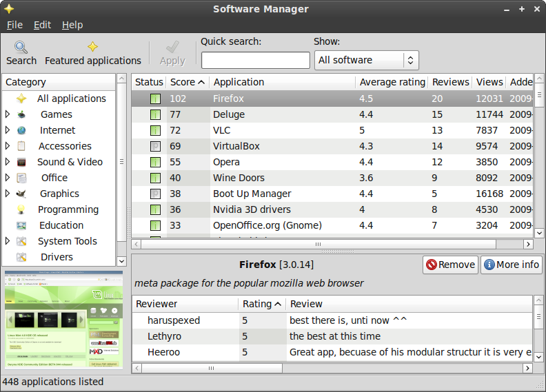Click the VLC installed status icon
The image size is (546, 392).
click(x=155, y=130)
